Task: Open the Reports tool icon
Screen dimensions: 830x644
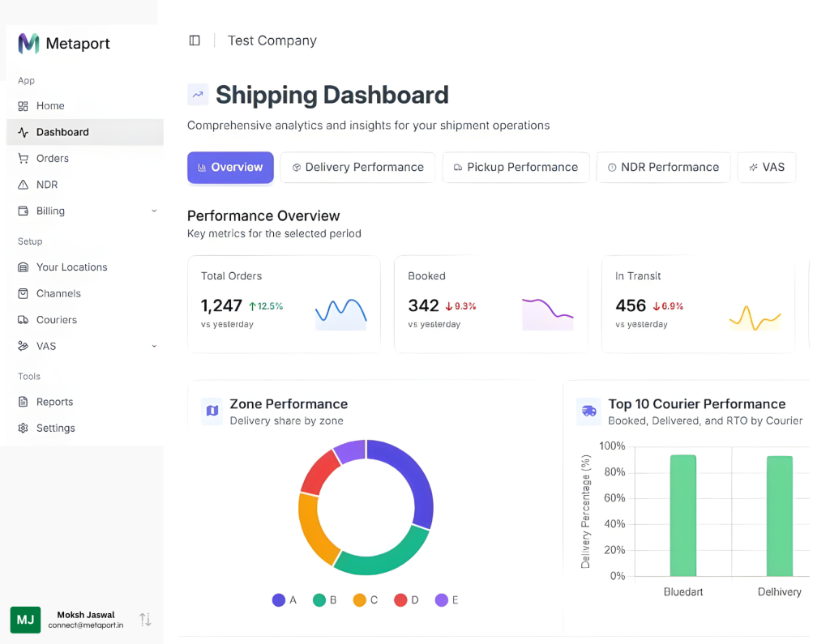Action: coord(25,402)
